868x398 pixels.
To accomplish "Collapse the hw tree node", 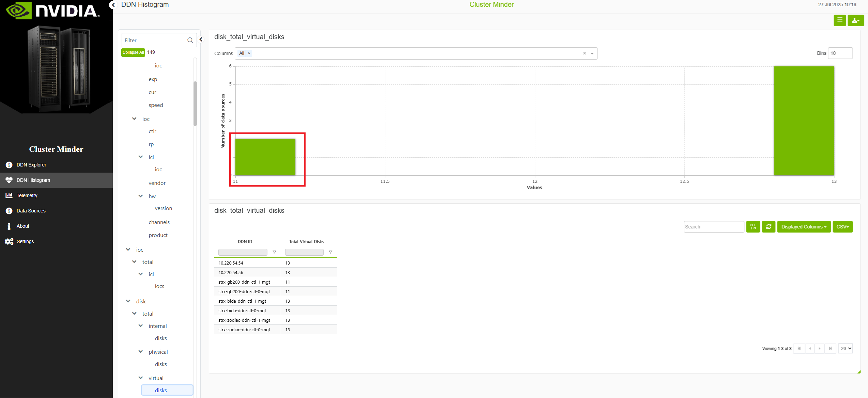I will [140, 196].
